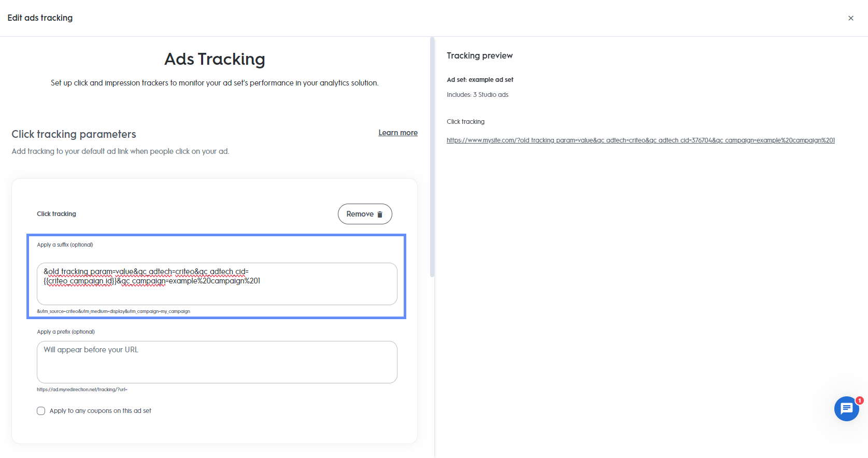Close the Edit ads tracking dialog
Screen dimensions: 868x458
coord(850,18)
